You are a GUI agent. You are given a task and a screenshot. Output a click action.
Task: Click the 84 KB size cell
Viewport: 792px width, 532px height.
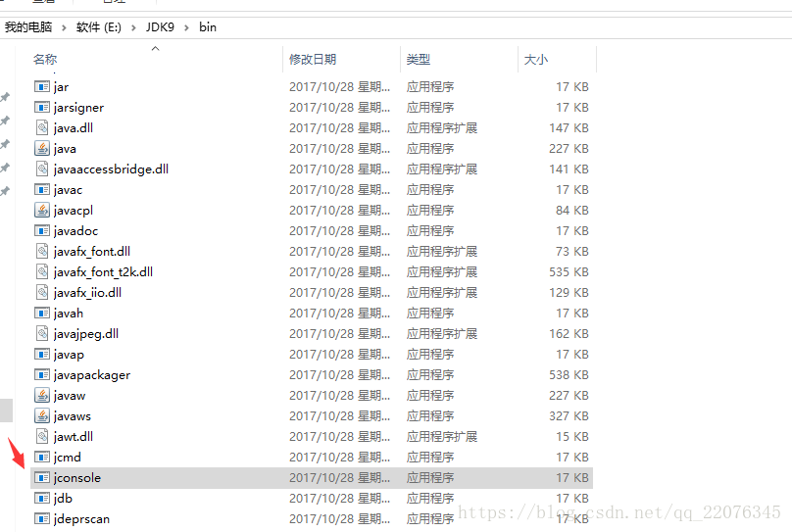572,210
